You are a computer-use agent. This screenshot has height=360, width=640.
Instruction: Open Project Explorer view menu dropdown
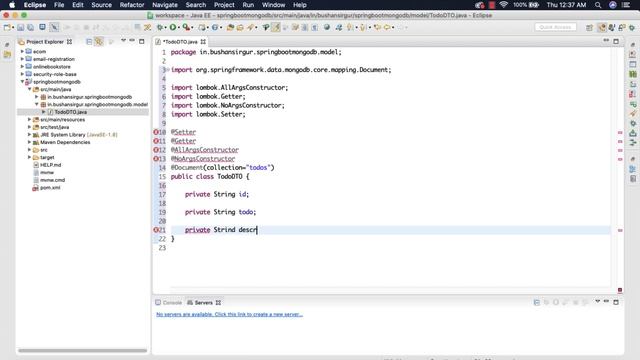[123, 41]
